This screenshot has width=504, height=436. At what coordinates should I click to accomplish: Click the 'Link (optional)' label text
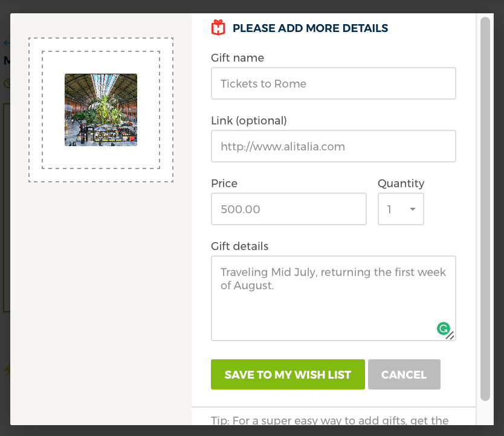pyautogui.click(x=248, y=121)
